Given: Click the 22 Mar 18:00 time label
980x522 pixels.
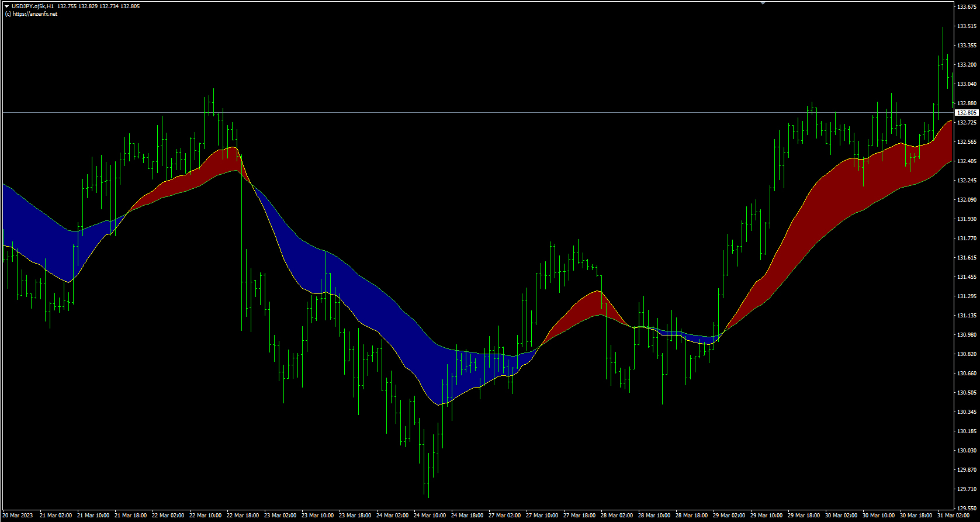Looking at the screenshot, I should [243, 516].
